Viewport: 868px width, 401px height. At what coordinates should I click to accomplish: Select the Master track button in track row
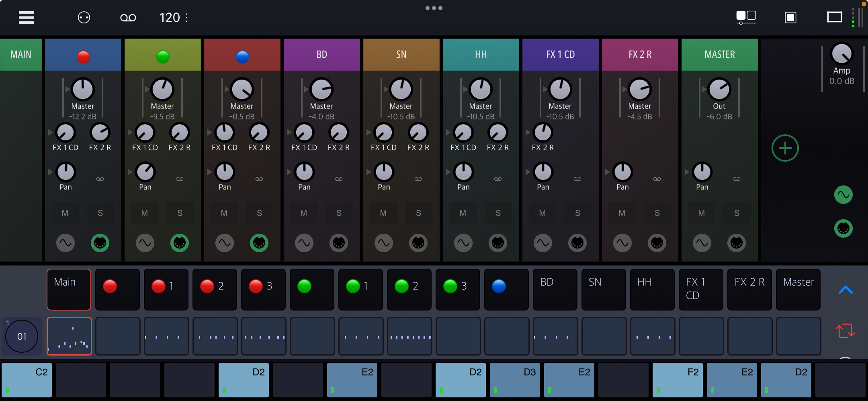click(x=798, y=290)
